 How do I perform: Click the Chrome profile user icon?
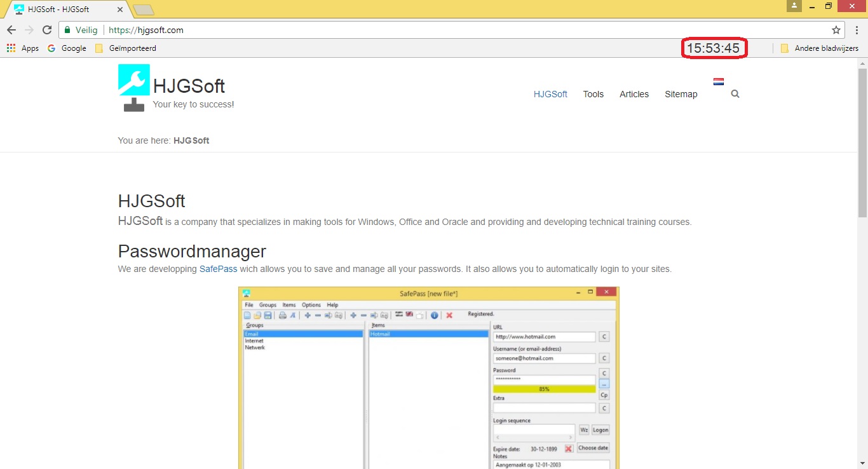[x=794, y=6]
